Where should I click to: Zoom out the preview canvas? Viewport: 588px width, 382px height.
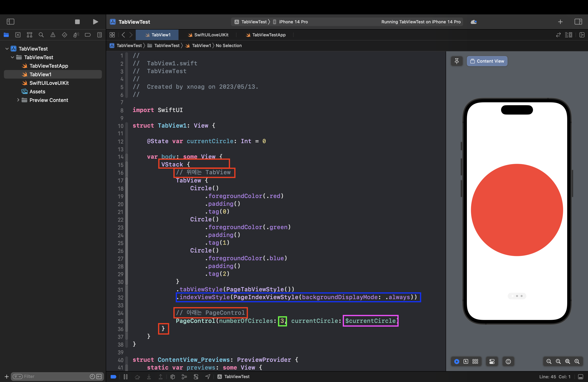pos(549,362)
